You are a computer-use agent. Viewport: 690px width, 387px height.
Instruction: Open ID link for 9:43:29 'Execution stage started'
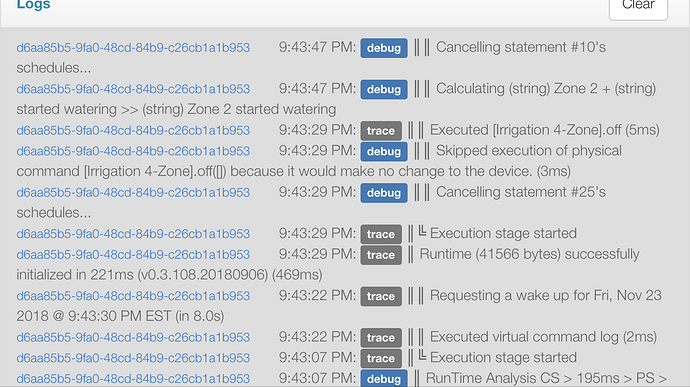[133, 234]
